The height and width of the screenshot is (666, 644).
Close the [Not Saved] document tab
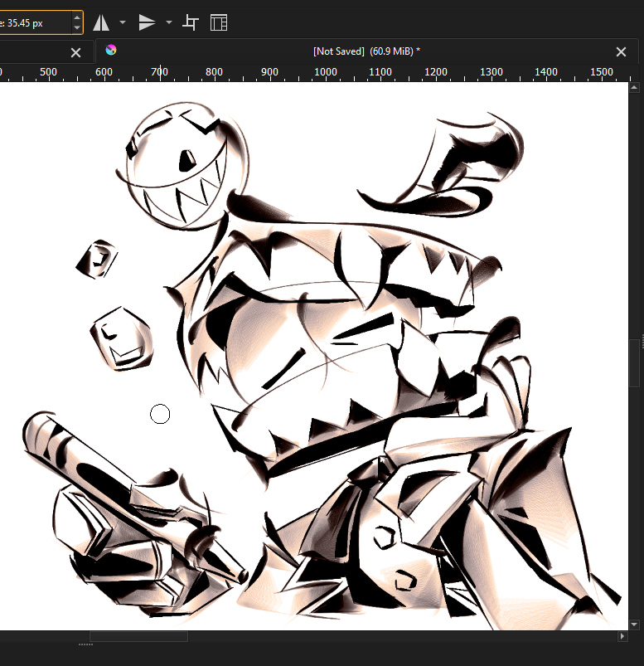(x=621, y=51)
